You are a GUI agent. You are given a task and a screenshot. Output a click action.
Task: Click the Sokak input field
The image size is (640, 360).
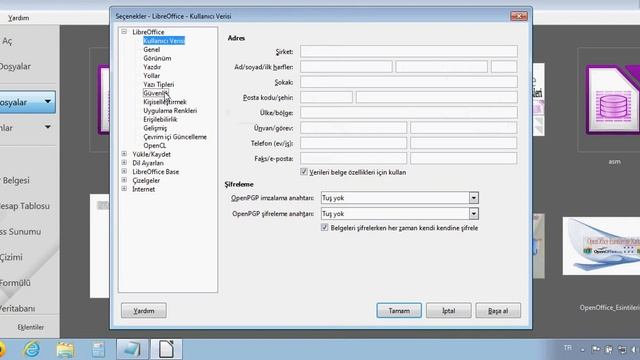coord(409,82)
